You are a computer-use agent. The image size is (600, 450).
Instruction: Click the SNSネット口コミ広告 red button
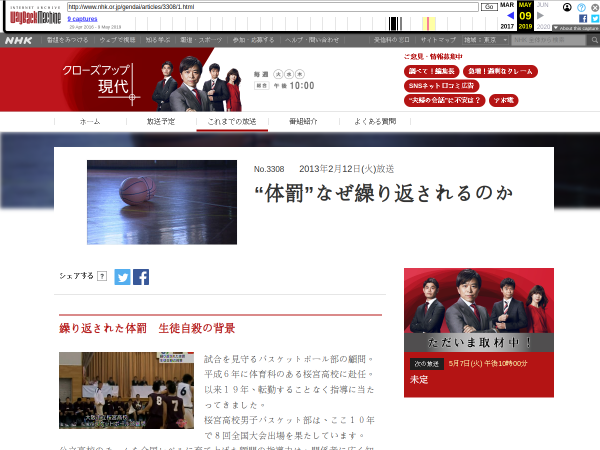442,86
